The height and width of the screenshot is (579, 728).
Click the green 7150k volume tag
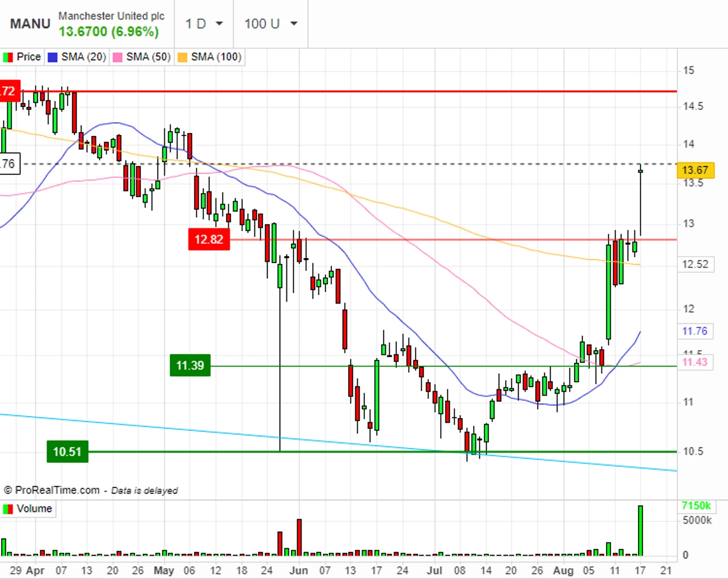point(696,506)
